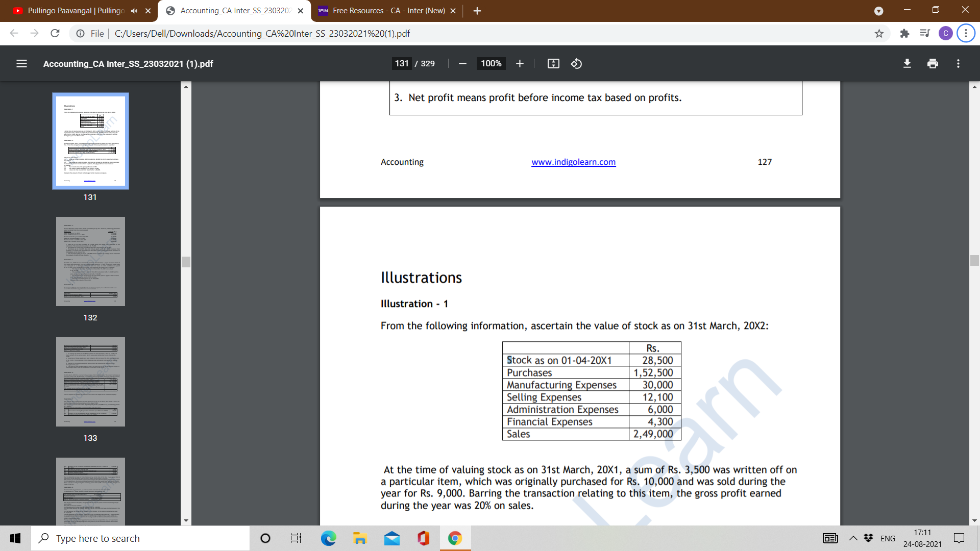The width and height of the screenshot is (980, 551).
Task: Open Chrome three-dot menu
Action: (966, 34)
